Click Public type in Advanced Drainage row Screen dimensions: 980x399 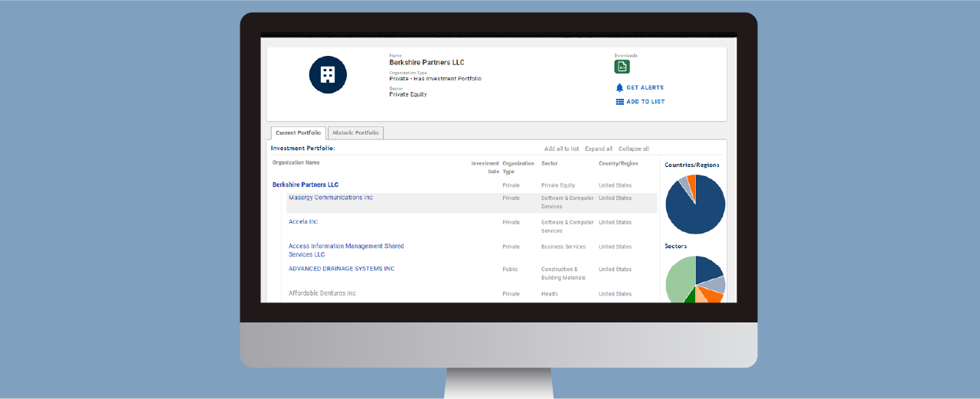[510, 270]
